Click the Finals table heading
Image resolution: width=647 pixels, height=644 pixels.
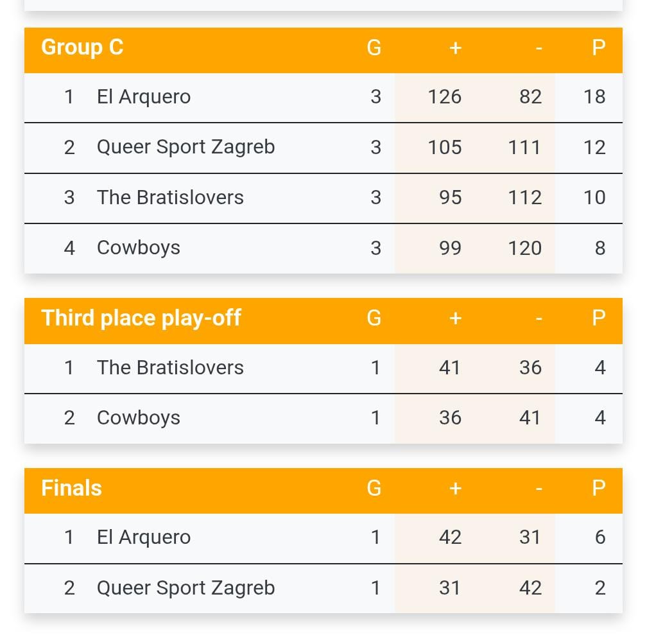point(71,489)
